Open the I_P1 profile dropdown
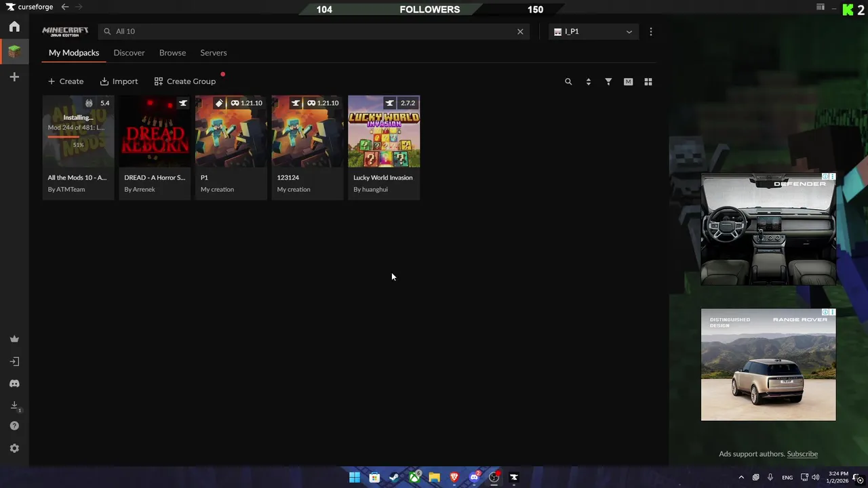Image resolution: width=868 pixels, height=488 pixels. 593,31
